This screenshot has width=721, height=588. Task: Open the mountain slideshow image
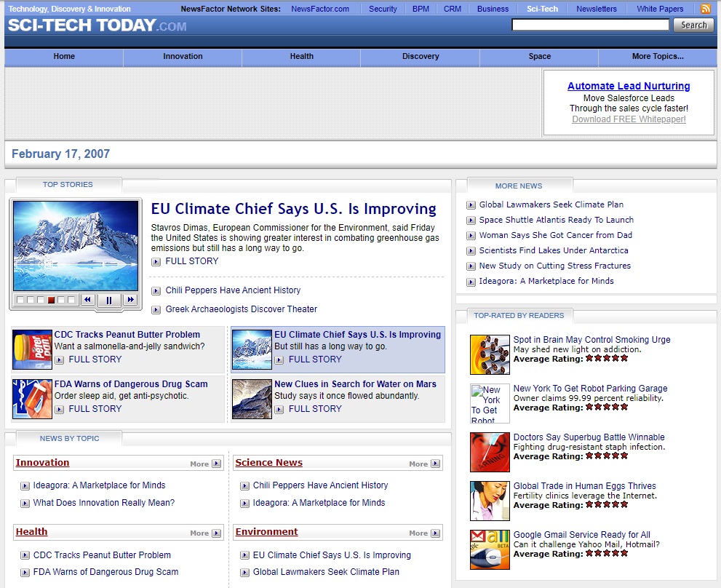[76, 246]
